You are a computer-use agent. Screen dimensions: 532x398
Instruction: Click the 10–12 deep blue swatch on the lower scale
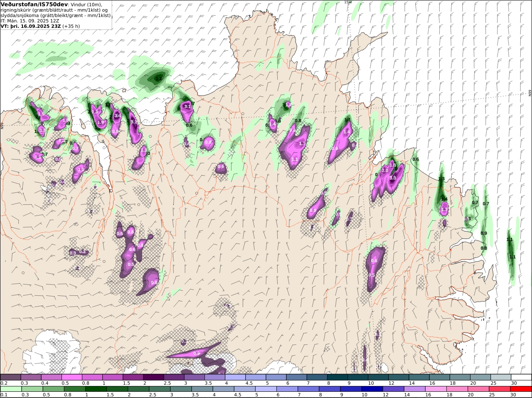tap(372, 389)
